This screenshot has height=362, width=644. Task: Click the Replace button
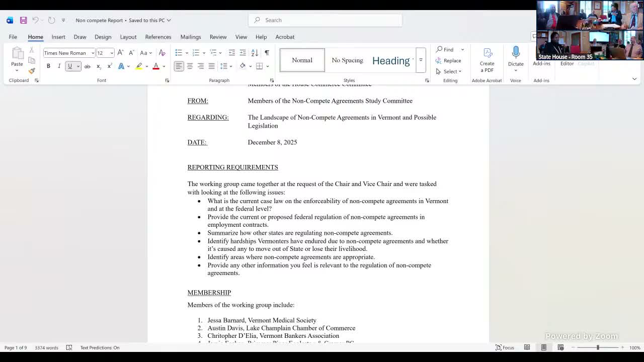(x=449, y=60)
